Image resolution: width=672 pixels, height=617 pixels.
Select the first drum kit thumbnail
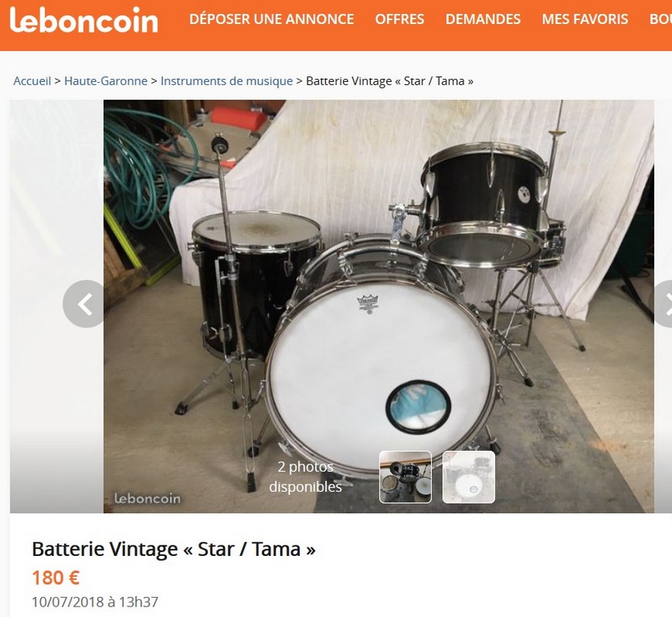pyautogui.click(x=405, y=476)
